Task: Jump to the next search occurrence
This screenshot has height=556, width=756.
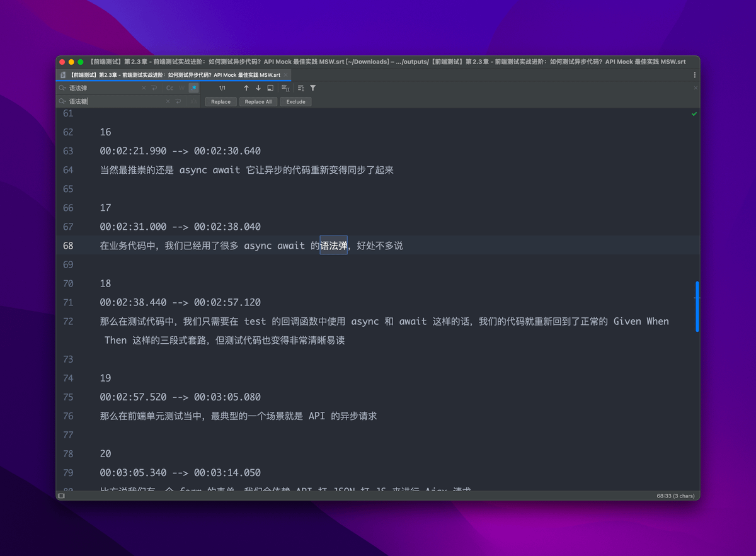Action: click(x=258, y=88)
